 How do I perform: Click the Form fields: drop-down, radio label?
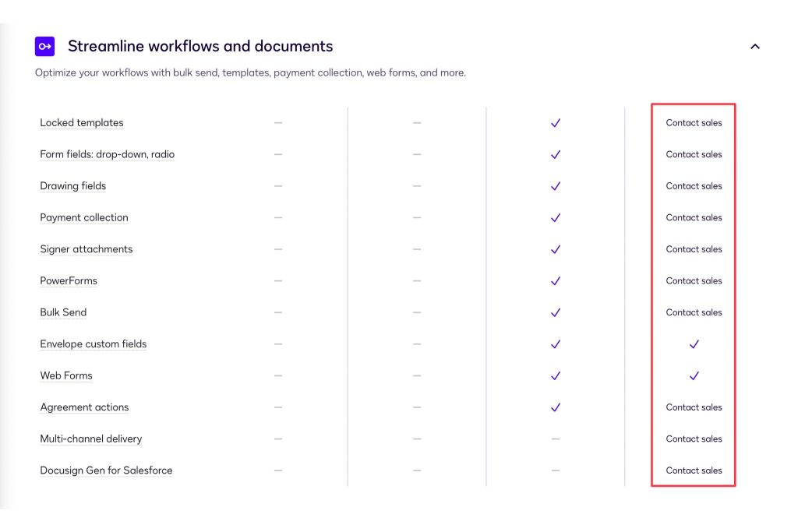point(108,154)
